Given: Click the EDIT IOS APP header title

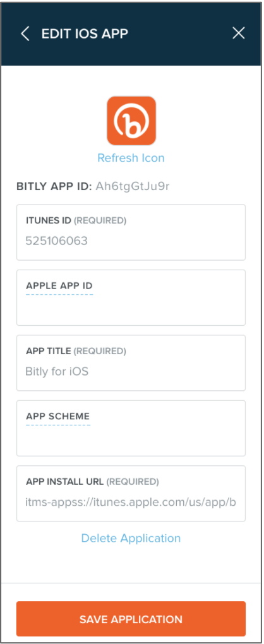Looking at the screenshot, I should coord(85,33).
